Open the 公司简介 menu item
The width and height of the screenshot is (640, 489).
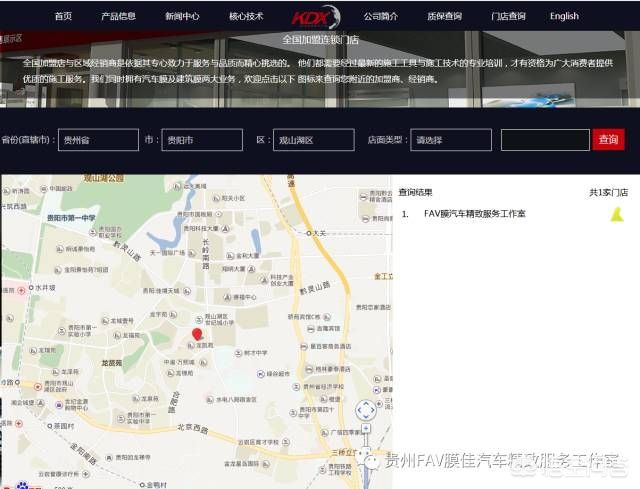pyautogui.click(x=380, y=16)
